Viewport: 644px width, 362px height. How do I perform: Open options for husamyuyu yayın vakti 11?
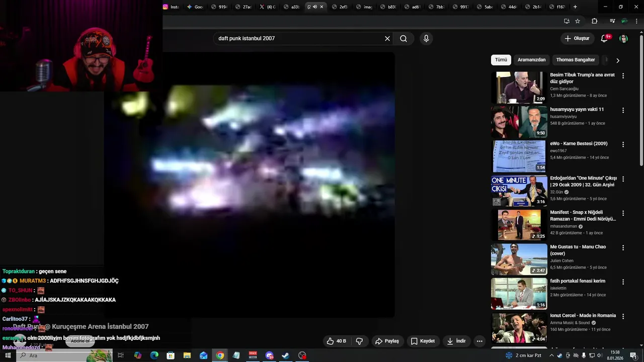pyautogui.click(x=623, y=110)
